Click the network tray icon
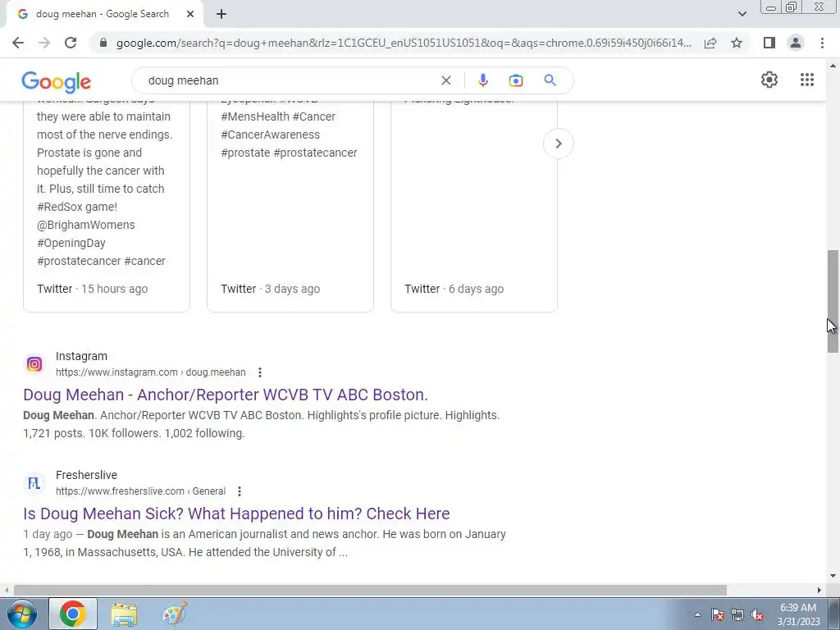Image resolution: width=840 pixels, height=630 pixels. coord(737,614)
